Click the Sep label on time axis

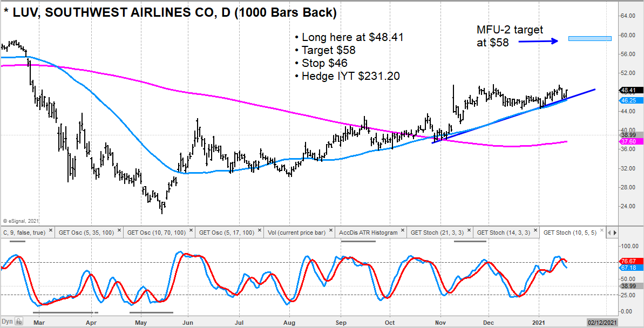341,323
